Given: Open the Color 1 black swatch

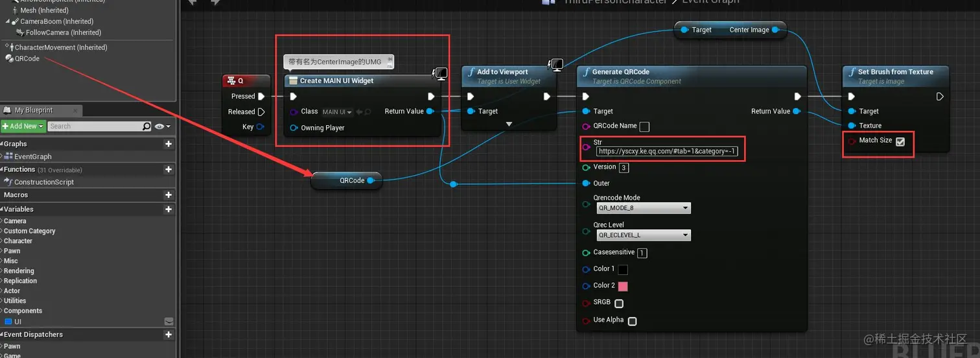Looking at the screenshot, I should 623,270.
